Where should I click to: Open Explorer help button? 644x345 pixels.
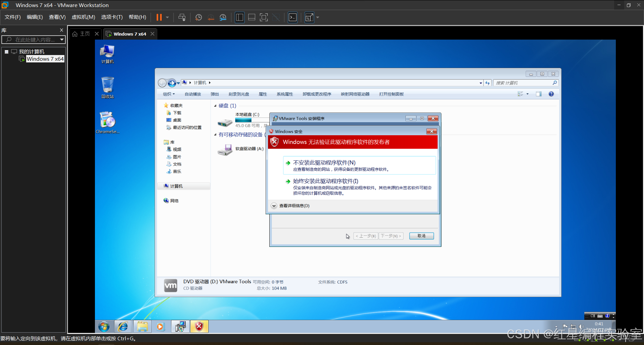[551, 94]
